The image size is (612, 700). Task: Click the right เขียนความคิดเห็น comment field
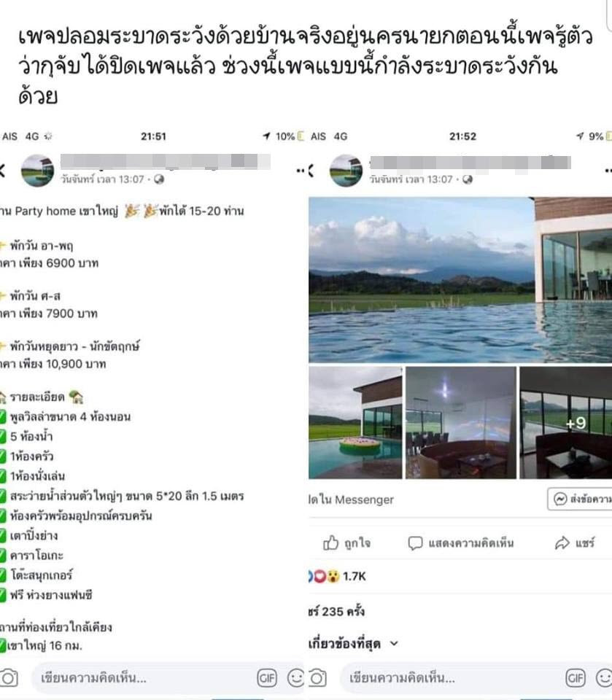point(452,678)
